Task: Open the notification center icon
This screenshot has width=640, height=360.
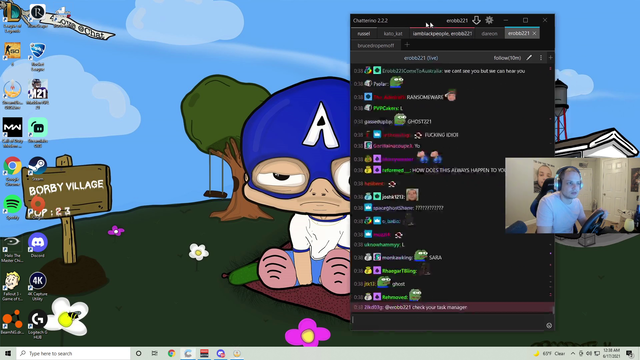Action: coord(629,353)
